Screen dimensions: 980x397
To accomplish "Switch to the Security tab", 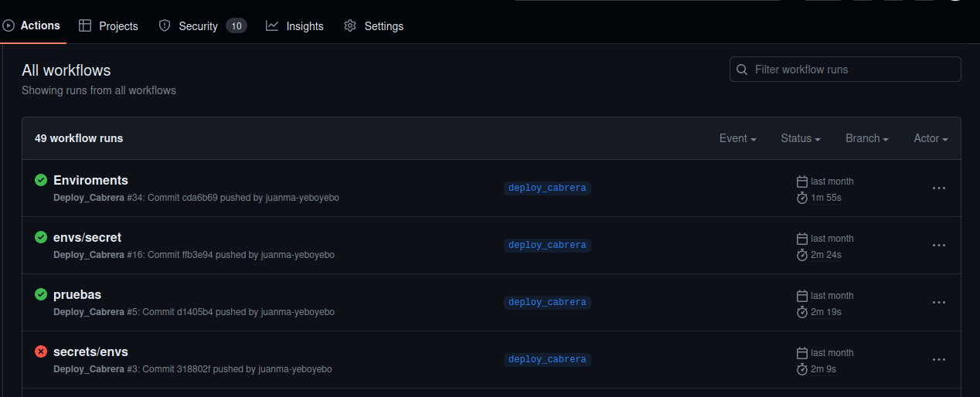I will (202, 25).
